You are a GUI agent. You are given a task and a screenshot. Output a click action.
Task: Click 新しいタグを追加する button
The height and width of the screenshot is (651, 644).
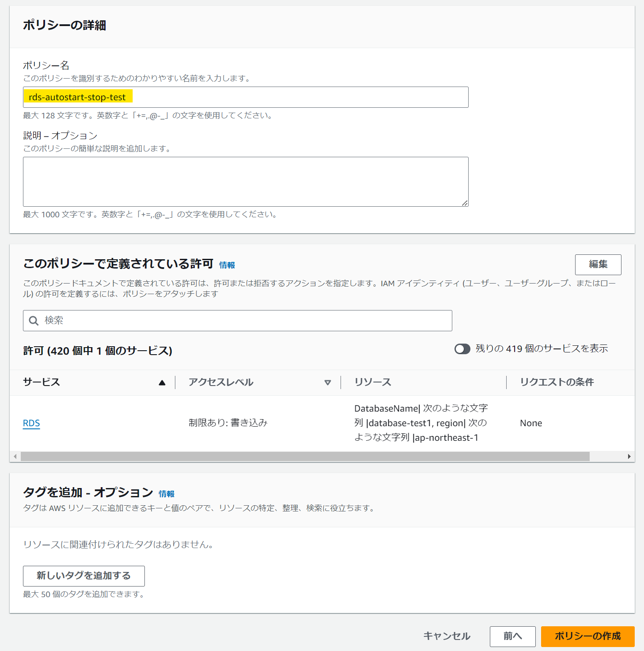[x=83, y=576]
